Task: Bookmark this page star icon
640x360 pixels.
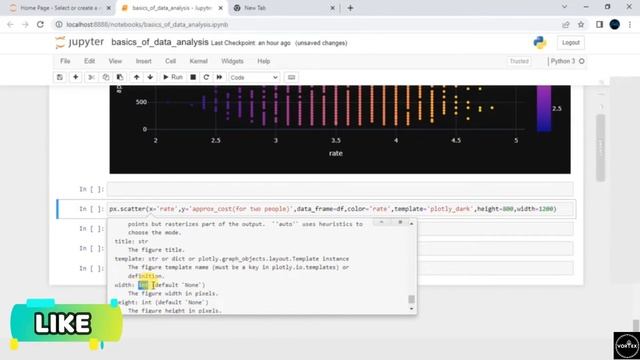Action: [581, 24]
